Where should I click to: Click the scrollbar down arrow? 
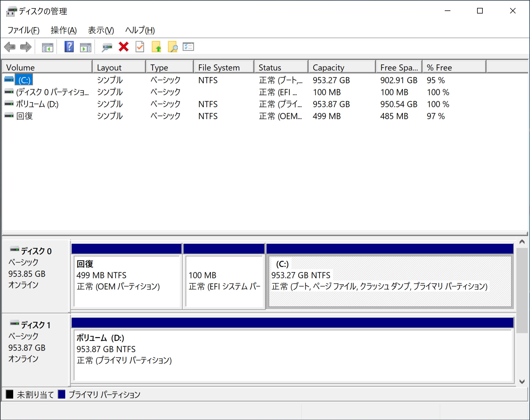tap(522, 382)
